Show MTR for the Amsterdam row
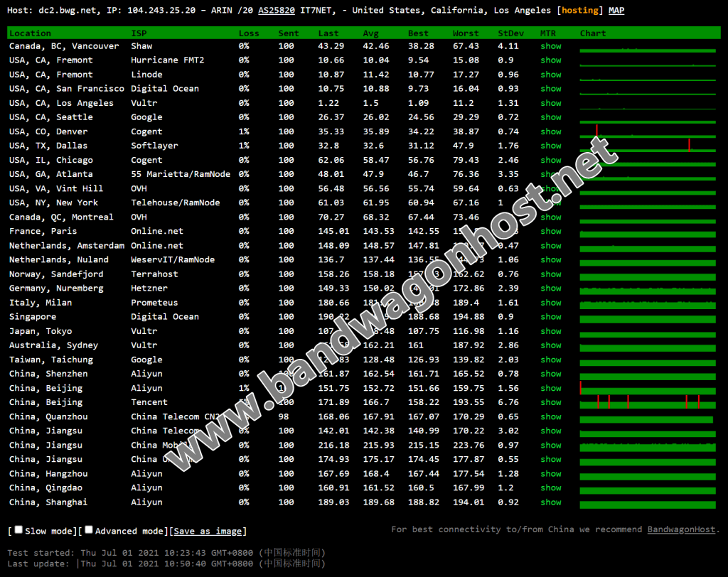Image resolution: width=728 pixels, height=577 pixels. pos(551,246)
